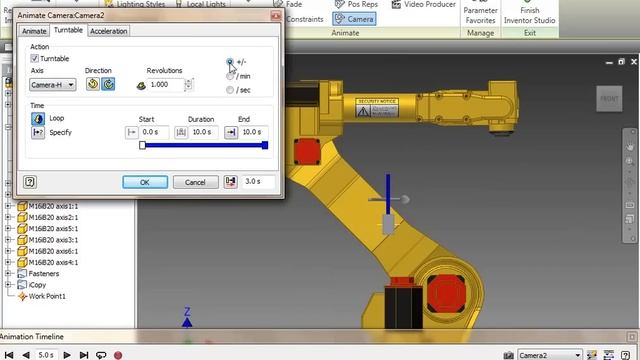Viewport: 640px width, 360px height.
Task: Click Lighting Styles in ribbon
Action: 134,4
